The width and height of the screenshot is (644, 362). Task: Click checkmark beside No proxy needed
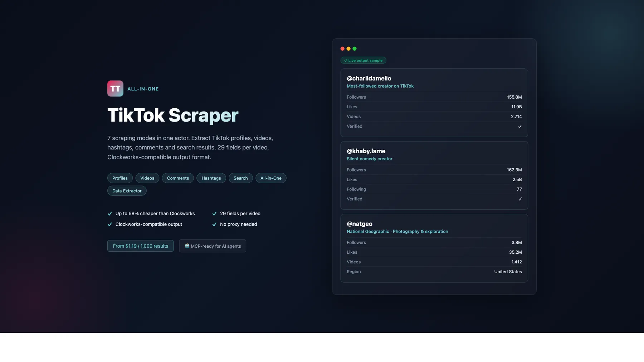coord(214,224)
